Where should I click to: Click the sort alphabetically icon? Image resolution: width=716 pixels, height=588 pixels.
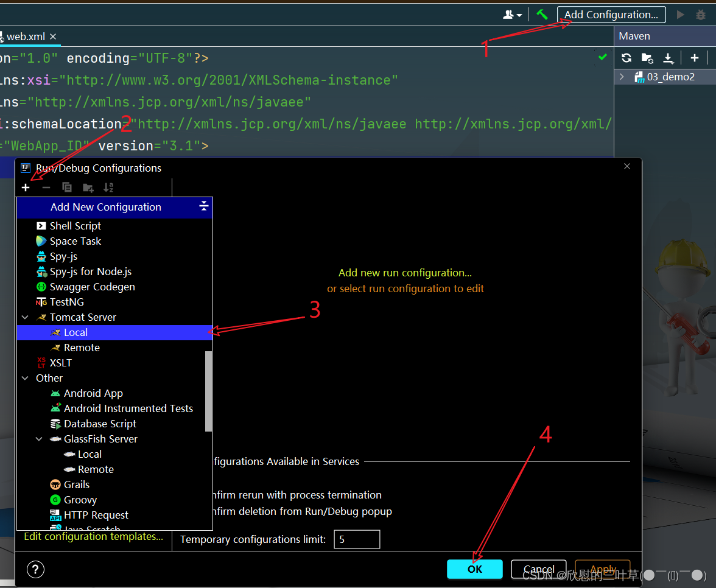point(108,187)
